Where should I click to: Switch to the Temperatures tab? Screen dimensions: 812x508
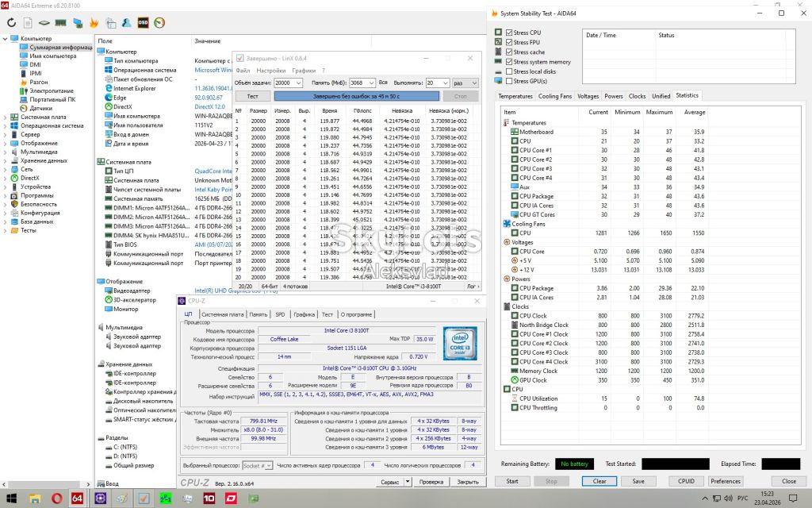click(515, 96)
